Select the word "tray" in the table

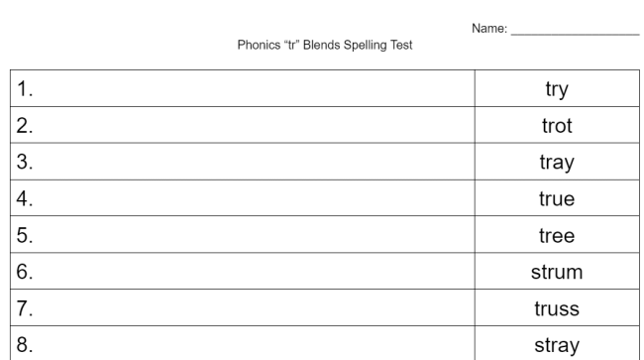[x=557, y=163]
